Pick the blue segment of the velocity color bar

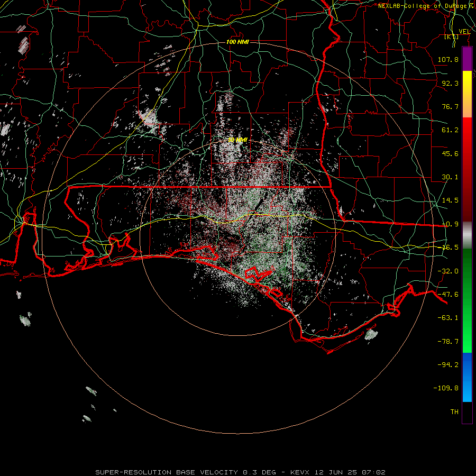click(x=467, y=377)
